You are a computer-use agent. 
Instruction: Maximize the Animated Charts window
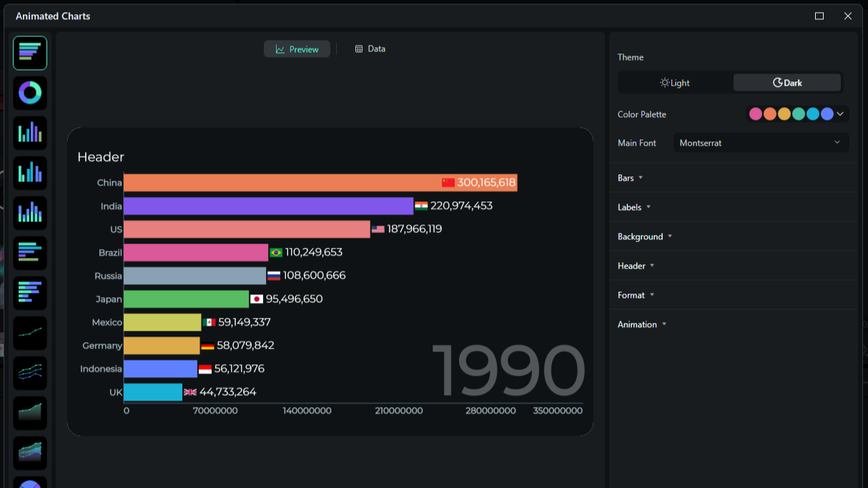pos(819,16)
